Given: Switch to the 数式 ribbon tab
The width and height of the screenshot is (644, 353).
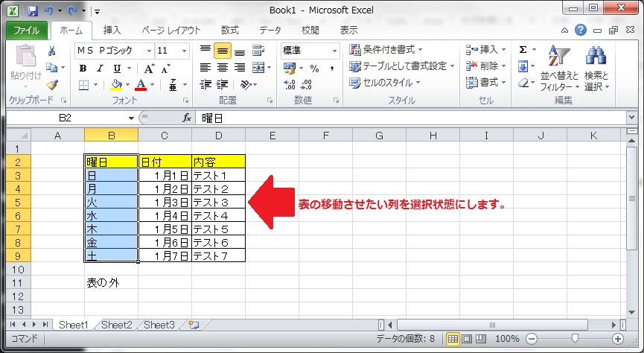Looking at the screenshot, I should point(230,31).
